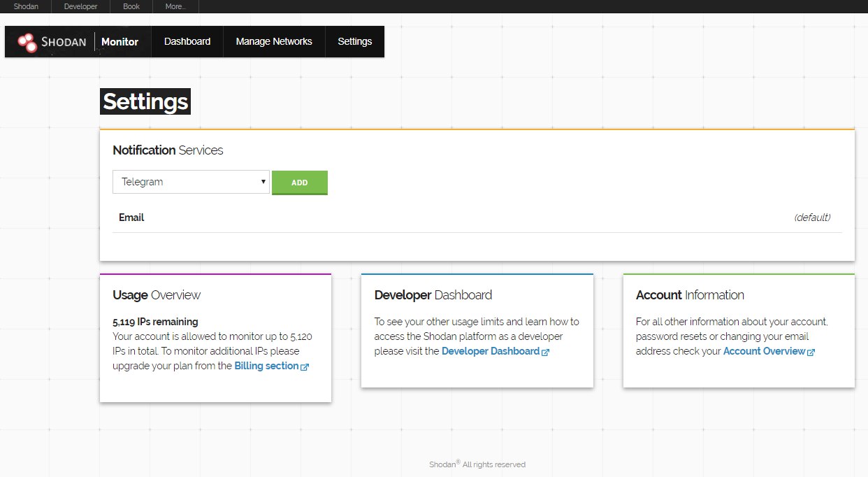Viewport: 868px width, 477px height.
Task: Open the Shodan link in top bar
Action: pos(26,6)
